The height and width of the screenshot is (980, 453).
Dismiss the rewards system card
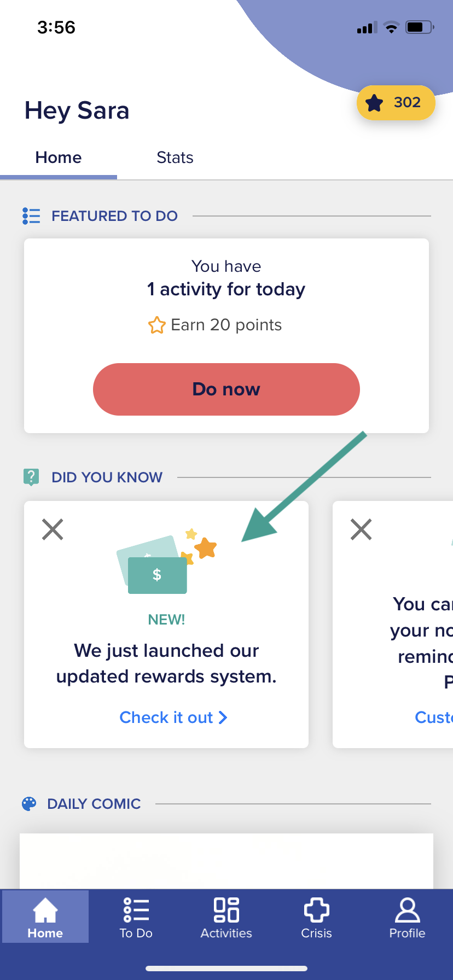(53, 529)
